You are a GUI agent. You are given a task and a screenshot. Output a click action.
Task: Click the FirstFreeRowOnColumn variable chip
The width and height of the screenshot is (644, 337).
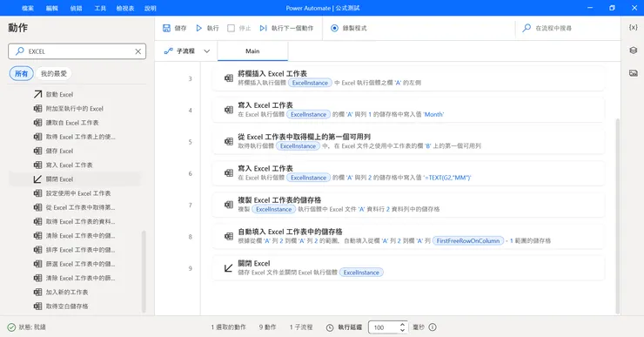click(468, 241)
